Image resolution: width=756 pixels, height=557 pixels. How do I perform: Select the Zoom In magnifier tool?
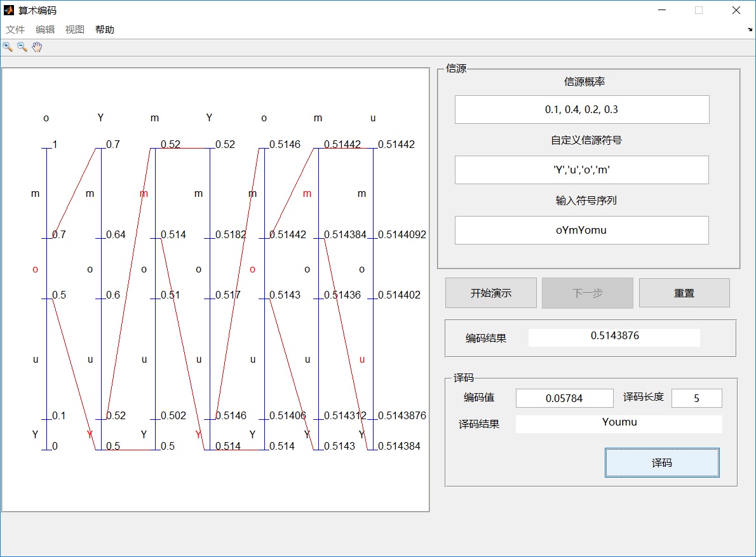[8, 47]
